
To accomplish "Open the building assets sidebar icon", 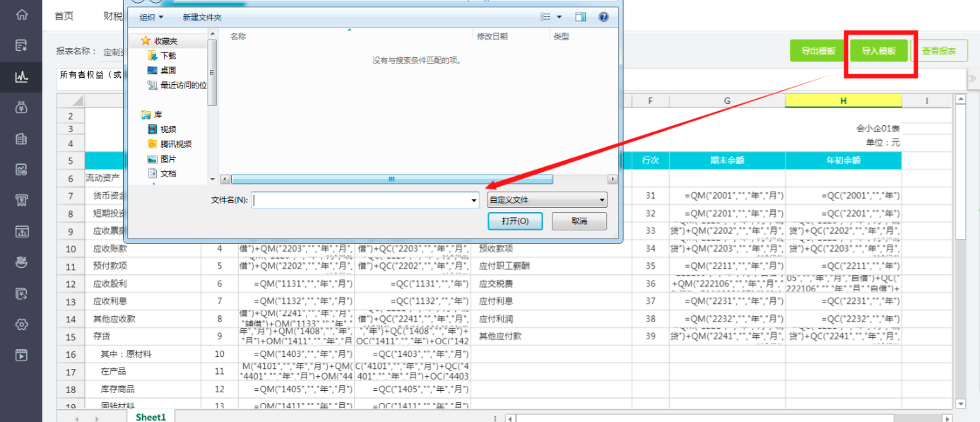I will (x=22, y=139).
